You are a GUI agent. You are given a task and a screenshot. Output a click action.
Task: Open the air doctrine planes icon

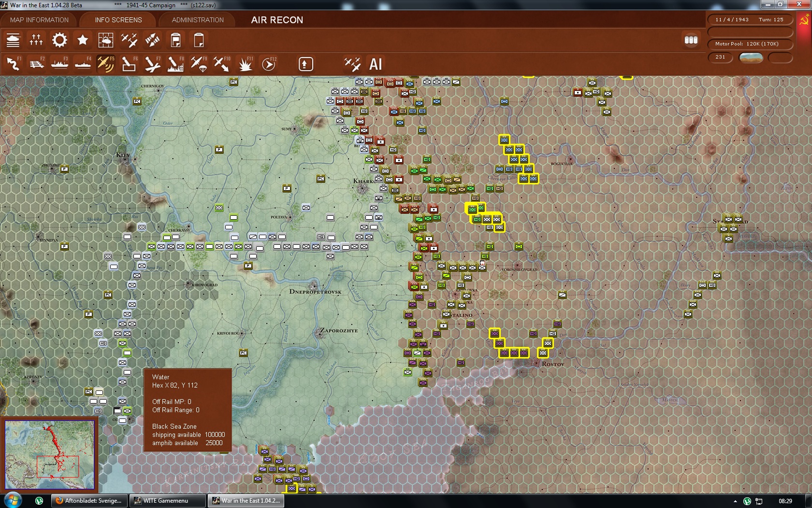tap(129, 40)
